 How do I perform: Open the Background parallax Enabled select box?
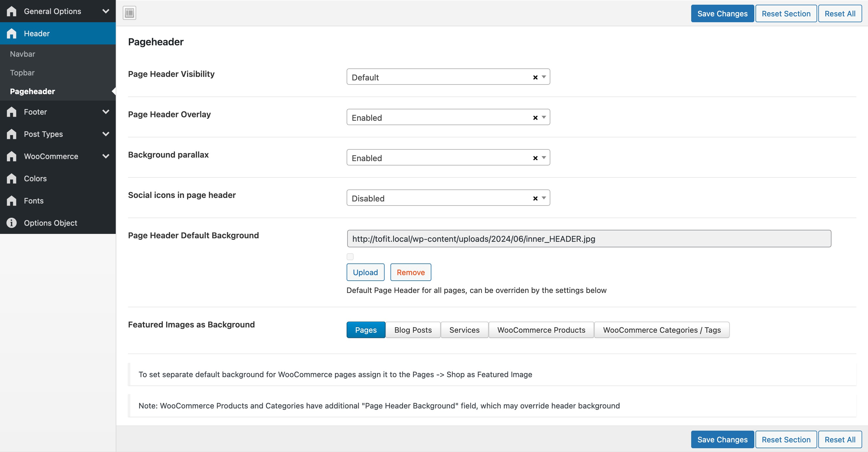click(448, 158)
